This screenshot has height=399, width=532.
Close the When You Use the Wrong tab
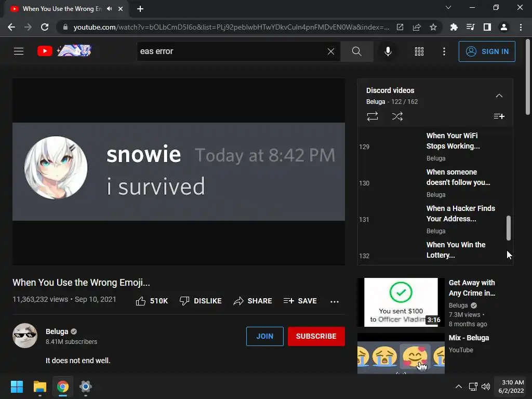(x=121, y=9)
